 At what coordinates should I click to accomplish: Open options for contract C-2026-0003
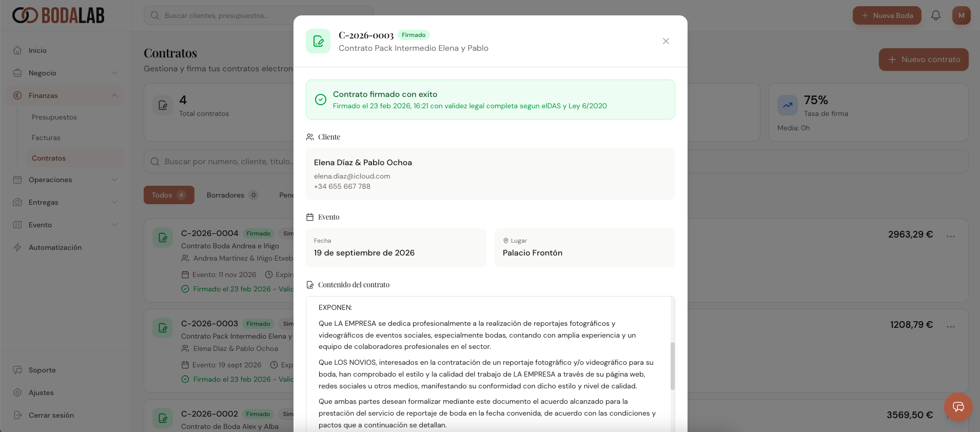click(951, 326)
